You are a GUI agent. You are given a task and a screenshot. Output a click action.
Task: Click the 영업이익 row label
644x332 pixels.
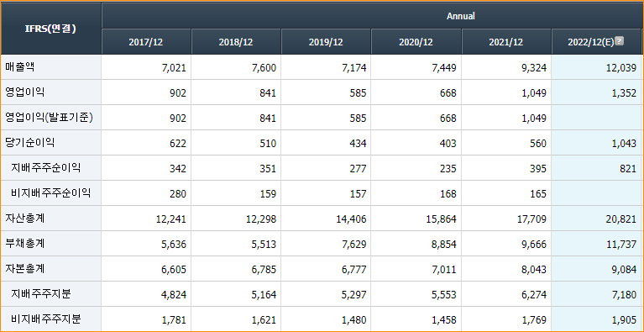[24, 92]
